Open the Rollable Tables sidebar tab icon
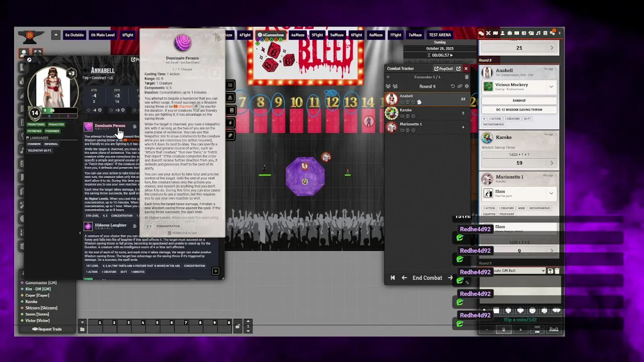The image size is (644, 362). tap(524, 33)
